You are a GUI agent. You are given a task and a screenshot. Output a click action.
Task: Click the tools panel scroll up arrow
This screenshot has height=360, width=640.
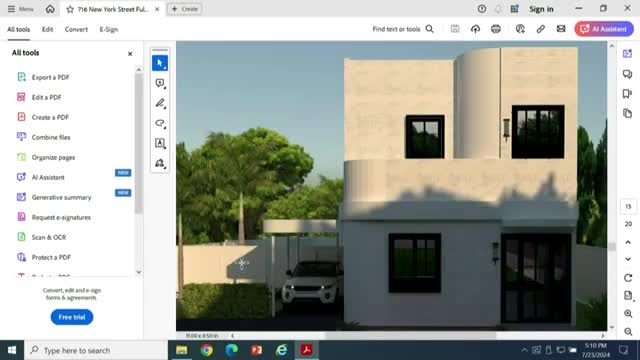(x=139, y=70)
